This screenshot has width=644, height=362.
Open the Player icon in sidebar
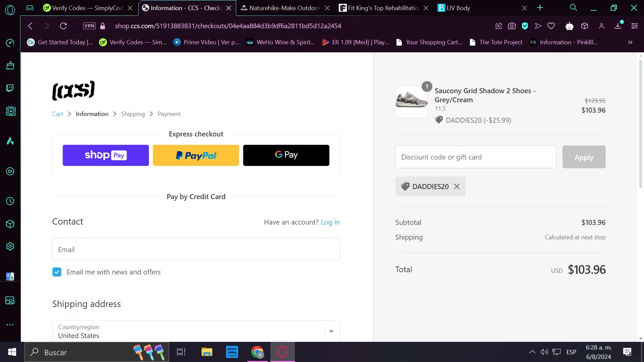(x=10, y=172)
